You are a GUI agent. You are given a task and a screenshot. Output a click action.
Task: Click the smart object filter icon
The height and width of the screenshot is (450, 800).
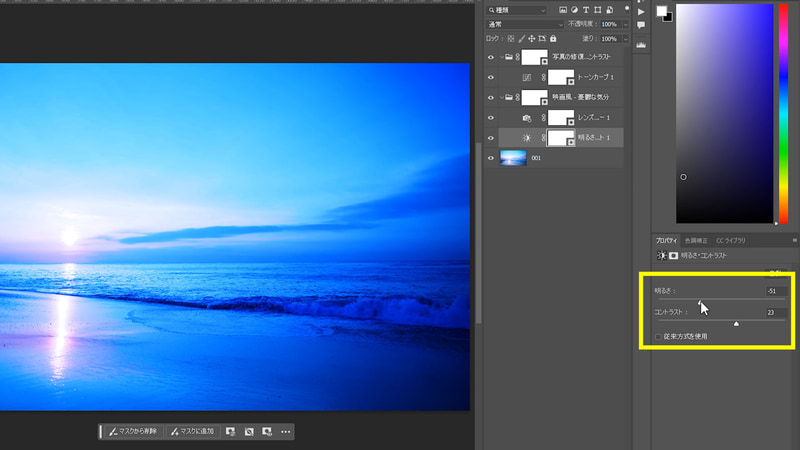coord(609,10)
